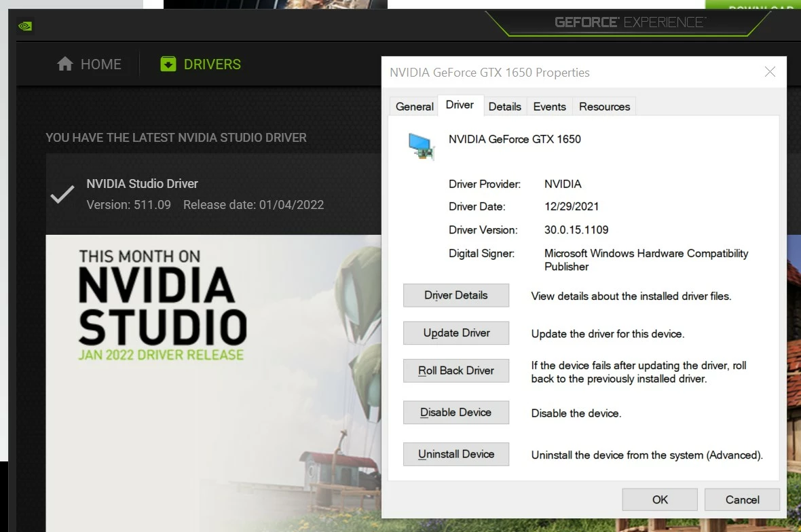
Task: Click driver version value 30.0.15.1109
Action: pos(576,230)
